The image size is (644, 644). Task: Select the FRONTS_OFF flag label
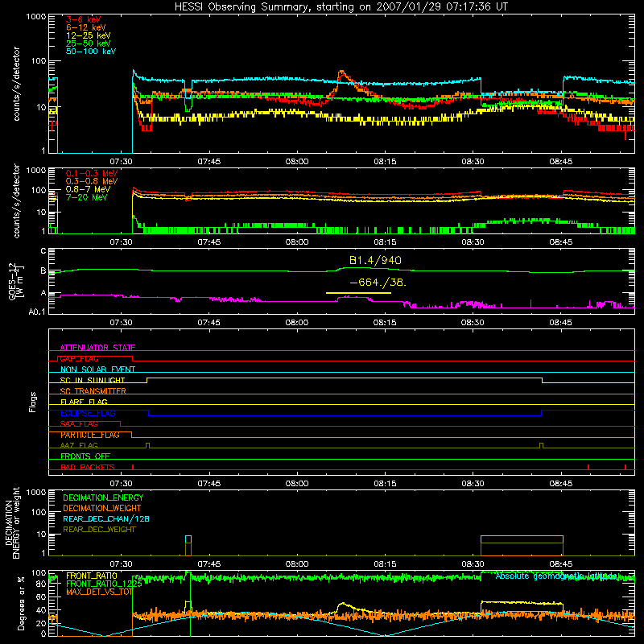[x=85, y=456]
